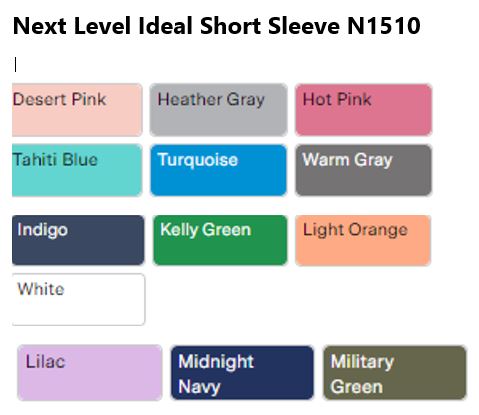Click the word Green in Military Green swatch
This screenshot has width=479, height=415.
click(x=357, y=387)
